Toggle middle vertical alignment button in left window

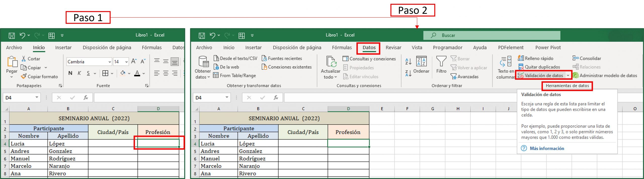click(x=166, y=61)
